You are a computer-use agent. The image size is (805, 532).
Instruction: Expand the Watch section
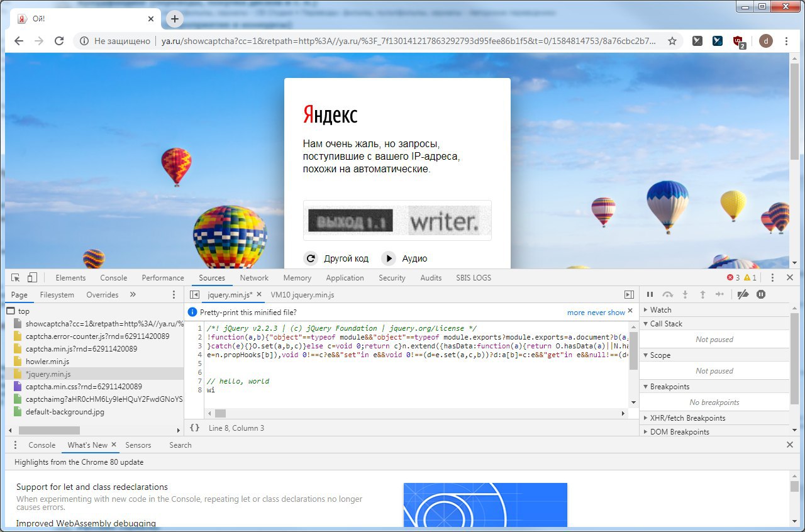715,309
